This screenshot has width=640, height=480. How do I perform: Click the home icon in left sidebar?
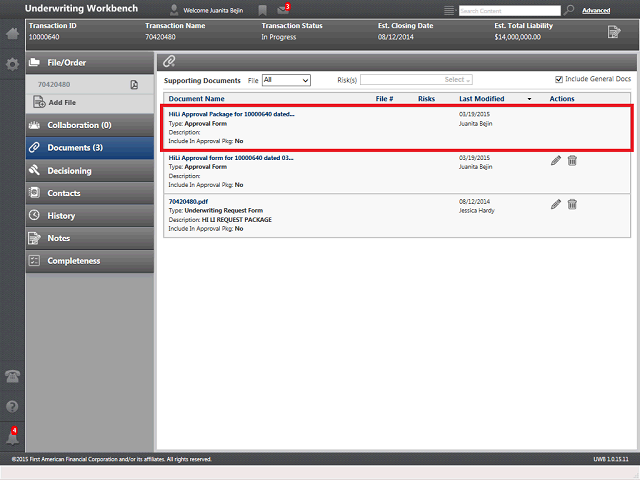[12, 33]
